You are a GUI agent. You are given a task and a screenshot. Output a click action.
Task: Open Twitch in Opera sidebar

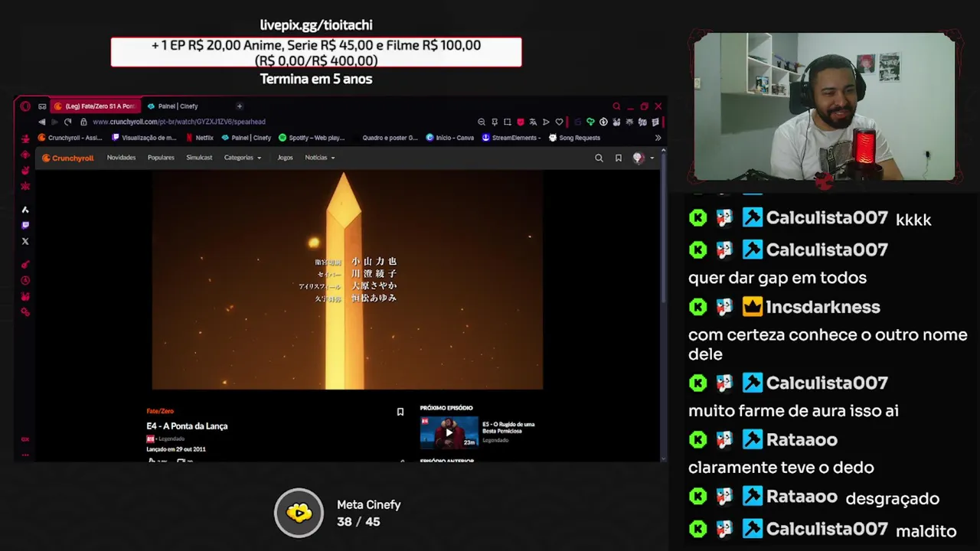(25, 225)
